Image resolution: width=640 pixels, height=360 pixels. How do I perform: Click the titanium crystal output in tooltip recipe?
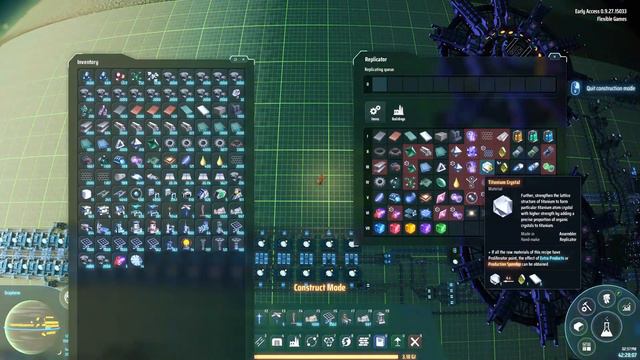pos(495,279)
